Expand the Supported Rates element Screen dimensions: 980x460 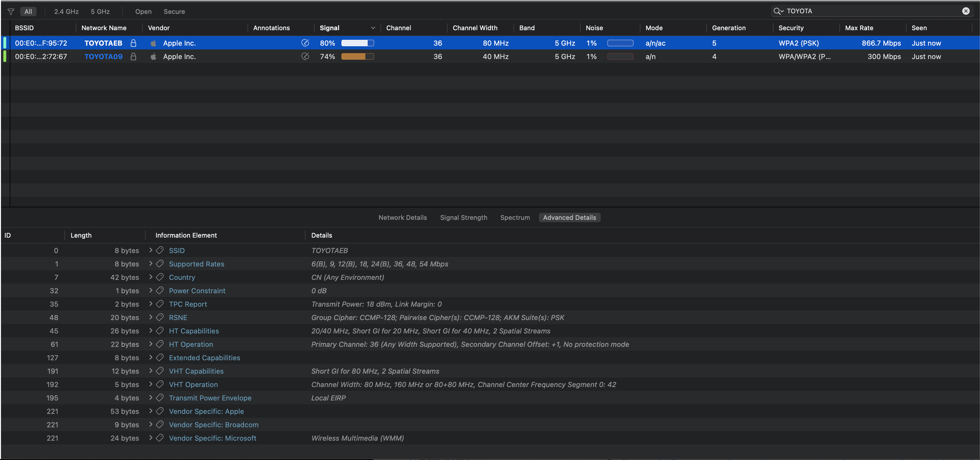click(151, 263)
